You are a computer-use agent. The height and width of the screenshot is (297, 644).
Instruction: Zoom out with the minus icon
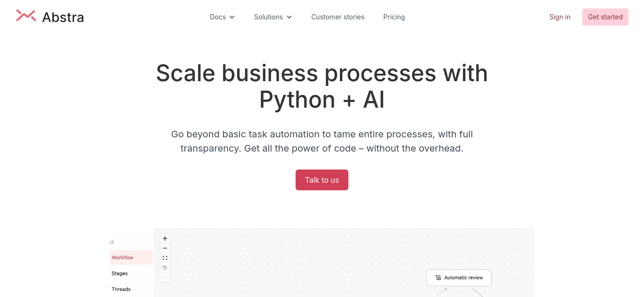[165, 248]
